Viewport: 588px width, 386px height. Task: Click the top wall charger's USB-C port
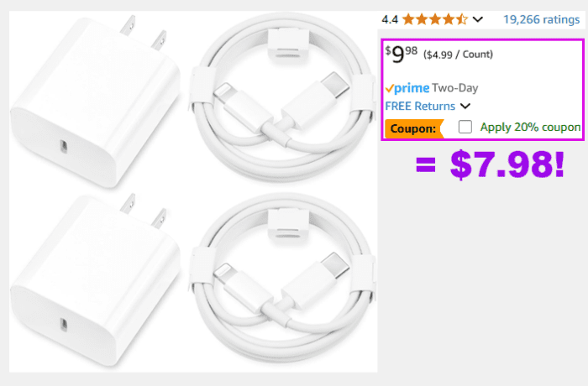pyautogui.click(x=61, y=146)
